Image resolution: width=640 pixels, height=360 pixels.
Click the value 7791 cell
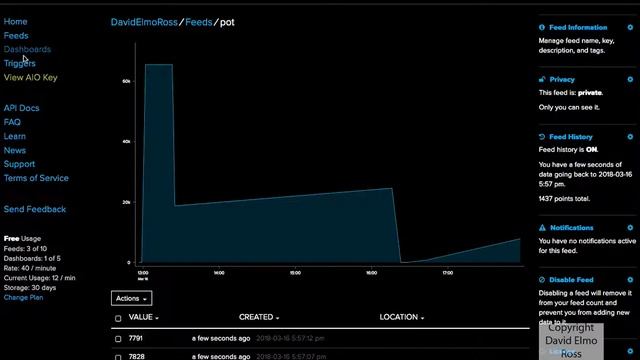coord(136,338)
